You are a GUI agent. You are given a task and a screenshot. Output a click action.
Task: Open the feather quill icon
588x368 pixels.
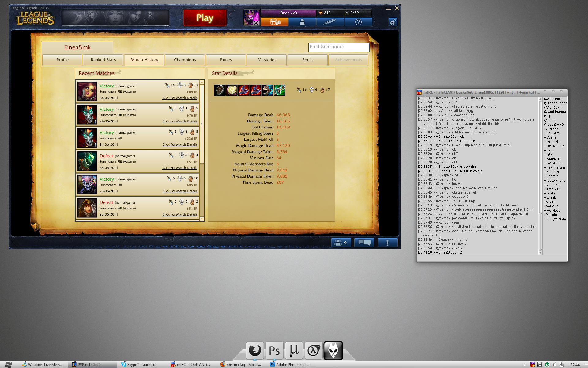tap(330, 22)
